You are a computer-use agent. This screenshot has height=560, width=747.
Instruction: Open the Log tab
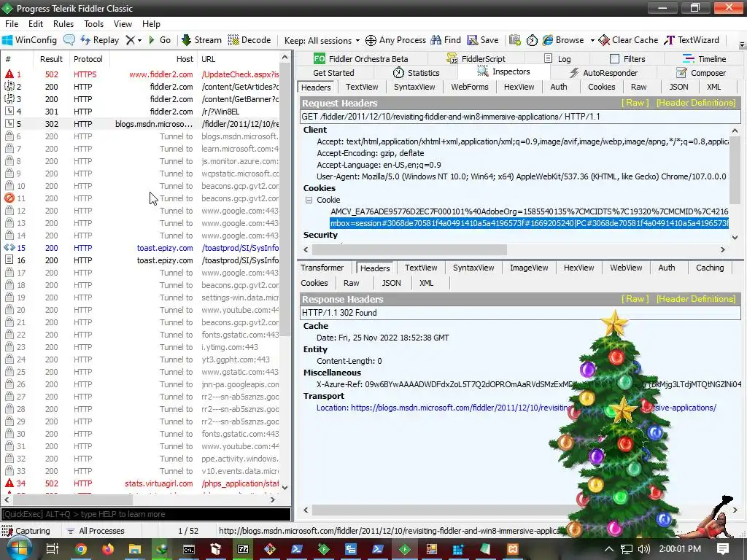pyautogui.click(x=557, y=58)
